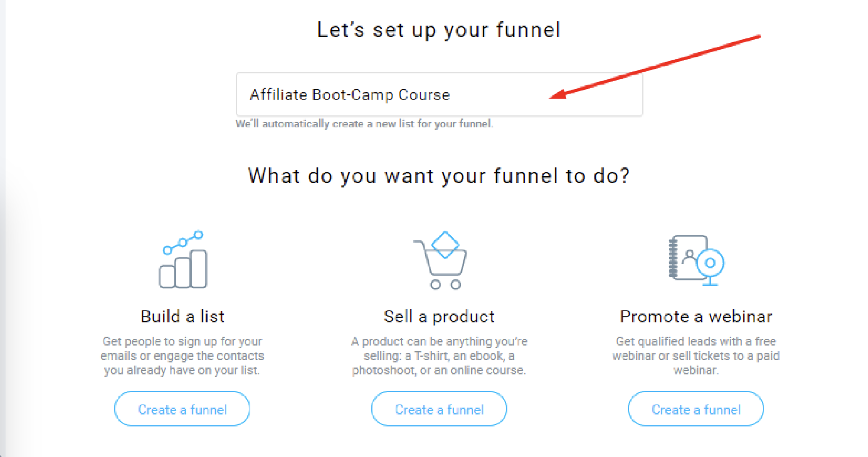Click the trend line dots above the bar chart
868x457 pixels.
183,242
